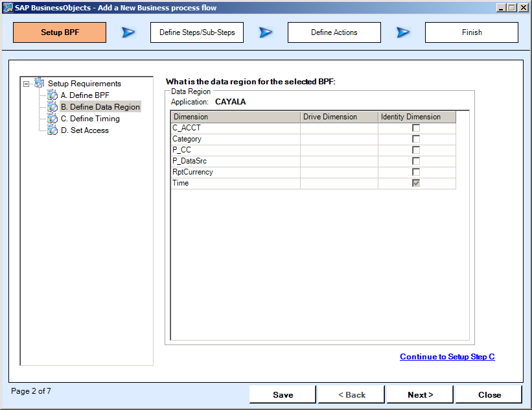Follow the Continue to Setup Step C link

point(447,357)
